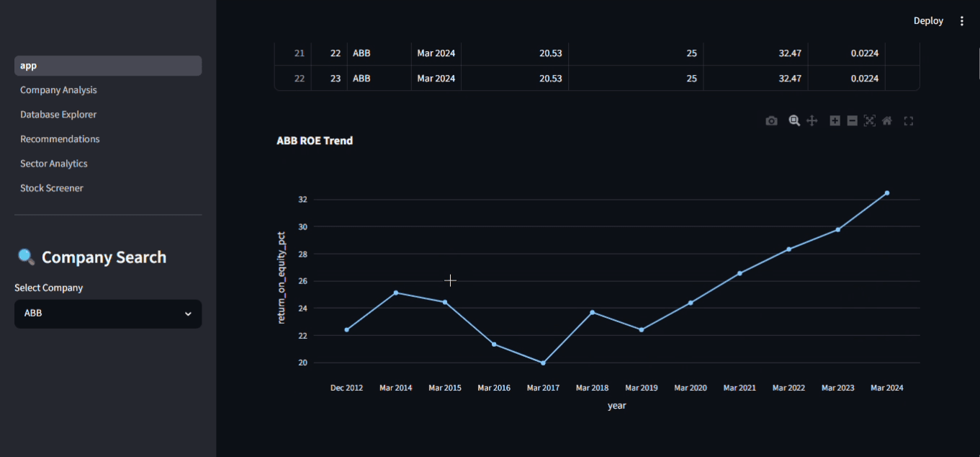Click 'Mar 2024' cell in the row indexed 22

click(x=436, y=78)
